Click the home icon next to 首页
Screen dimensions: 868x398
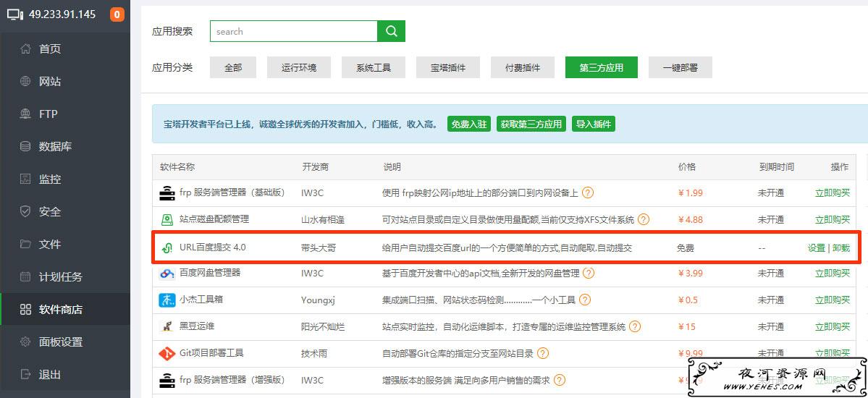(25, 48)
